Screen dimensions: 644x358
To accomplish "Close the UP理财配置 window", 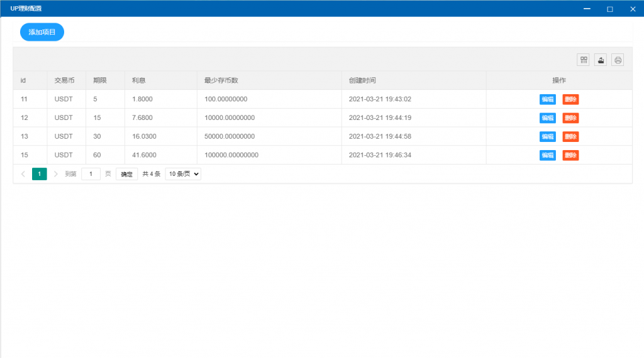I will pyautogui.click(x=633, y=9).
